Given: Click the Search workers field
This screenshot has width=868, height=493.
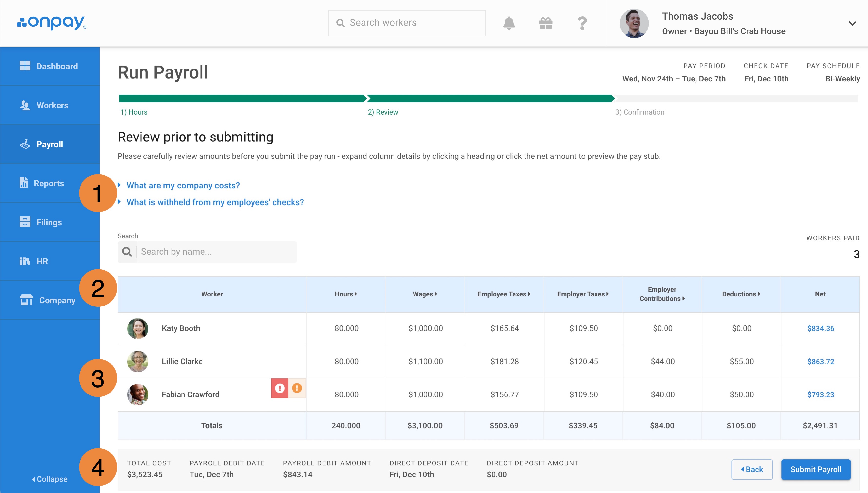Looking at the screenshot, I should 407,23.
